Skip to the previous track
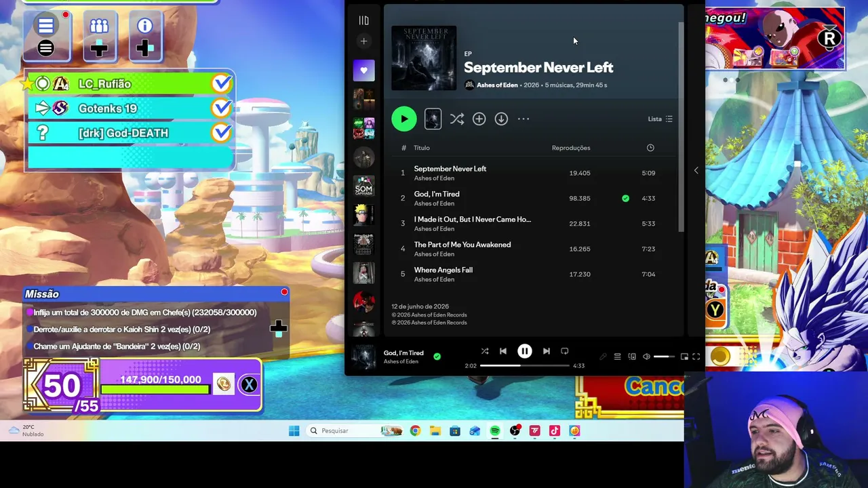This screenshot has height=488, width=868. (503, 351)
